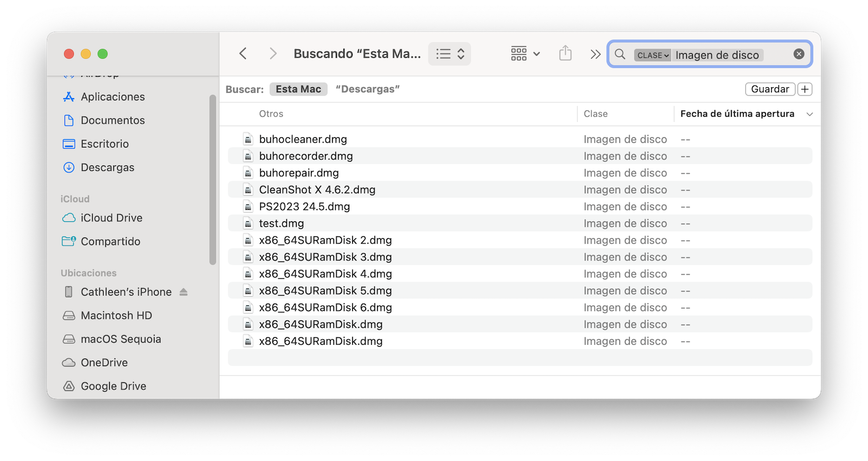
Task: Click the file icon of buhorepair.dmg
Action: click(x=248, y=173)
